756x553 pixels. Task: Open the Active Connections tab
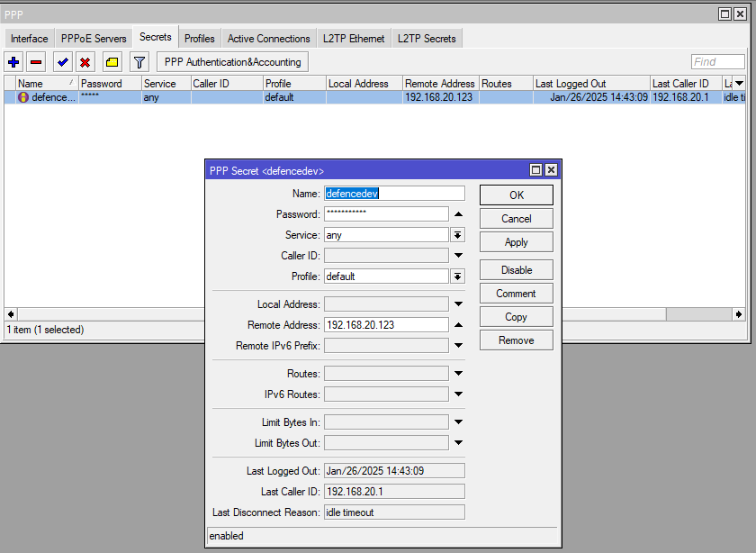[x=268, y=39]
